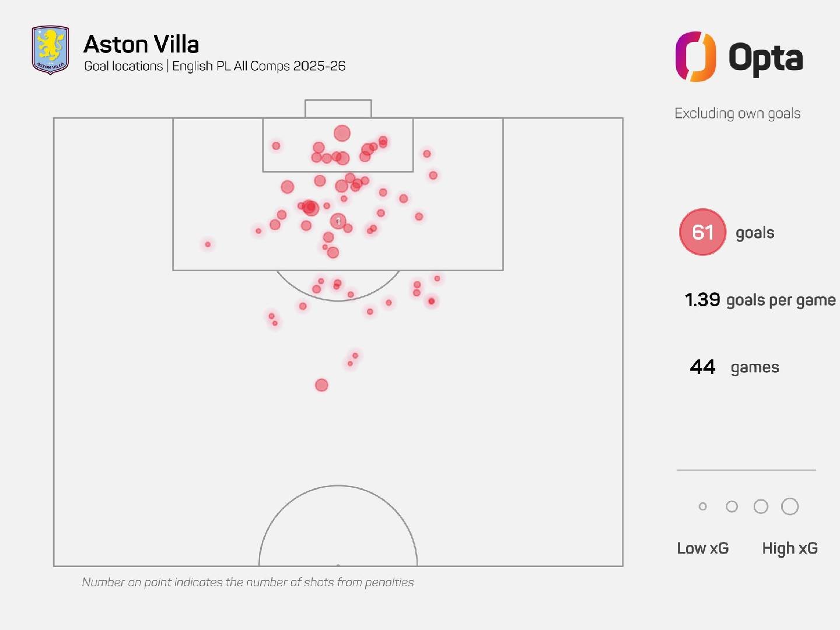Click the penalty goal marker labeled 1

point(338,221)
